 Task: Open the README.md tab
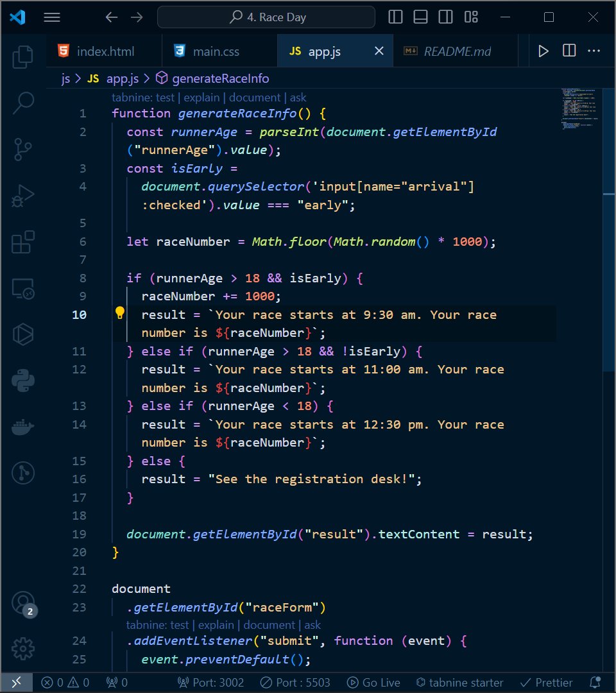(456, 51)
